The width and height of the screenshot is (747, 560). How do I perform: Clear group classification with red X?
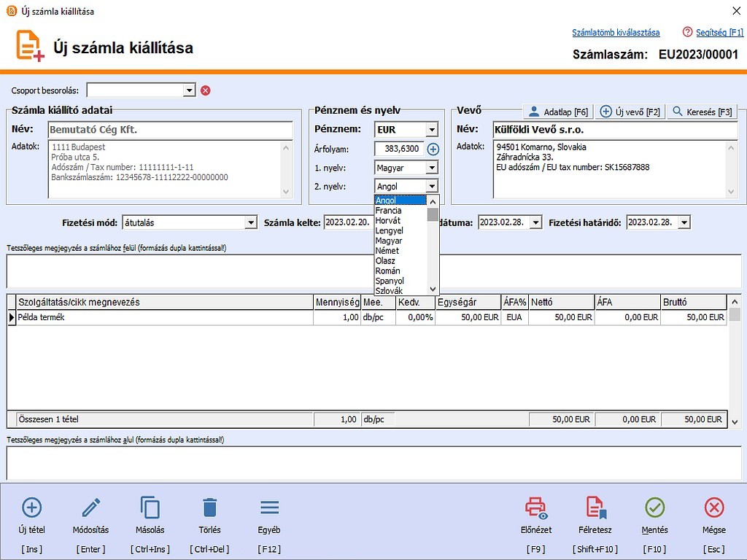coord(206,90)
